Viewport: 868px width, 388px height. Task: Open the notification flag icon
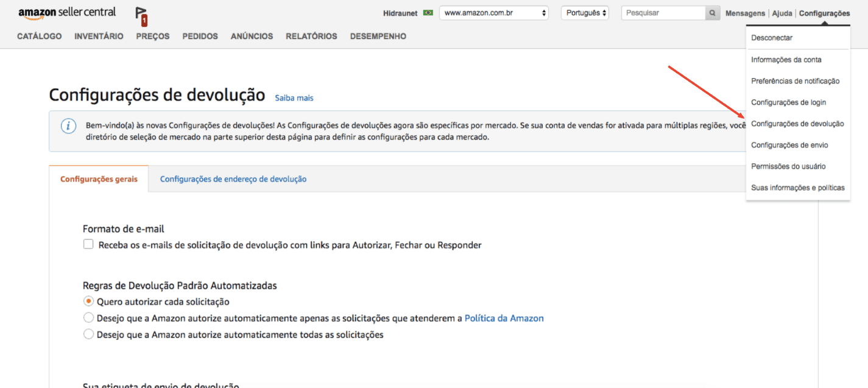pyautogui.click(x=141, y=16)
